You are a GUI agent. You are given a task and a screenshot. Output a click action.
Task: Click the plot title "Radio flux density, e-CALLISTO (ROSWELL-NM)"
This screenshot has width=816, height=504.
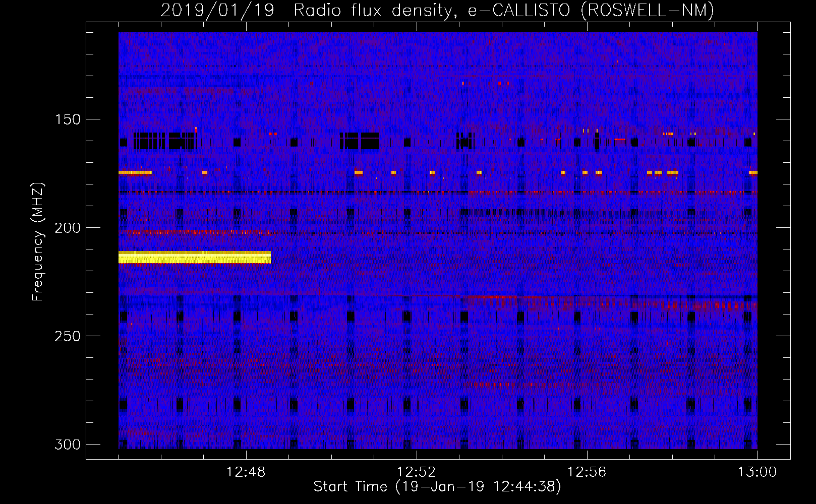coord(504,10)
